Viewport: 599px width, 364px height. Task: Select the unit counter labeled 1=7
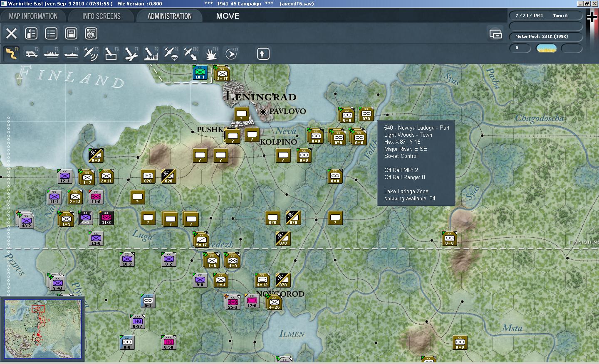click(87, 177)
